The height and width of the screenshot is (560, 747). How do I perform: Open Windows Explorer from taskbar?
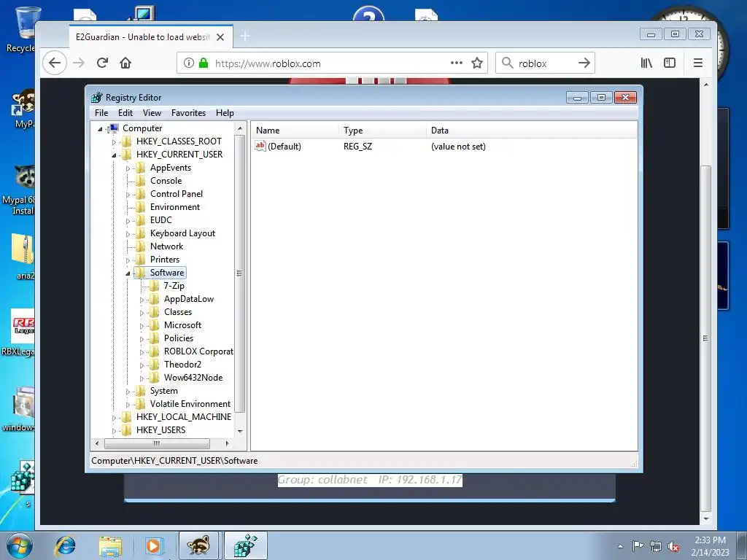coord(110,545)
